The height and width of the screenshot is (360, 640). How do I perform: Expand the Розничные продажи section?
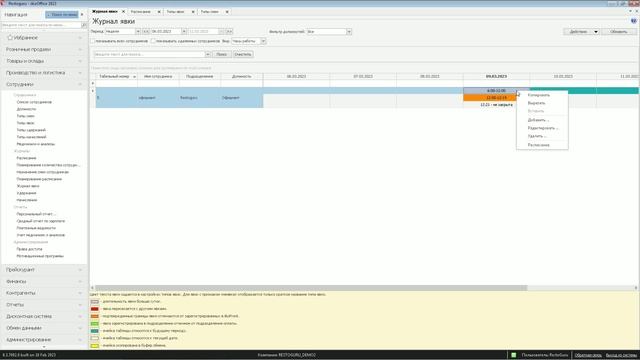point(44,49)
